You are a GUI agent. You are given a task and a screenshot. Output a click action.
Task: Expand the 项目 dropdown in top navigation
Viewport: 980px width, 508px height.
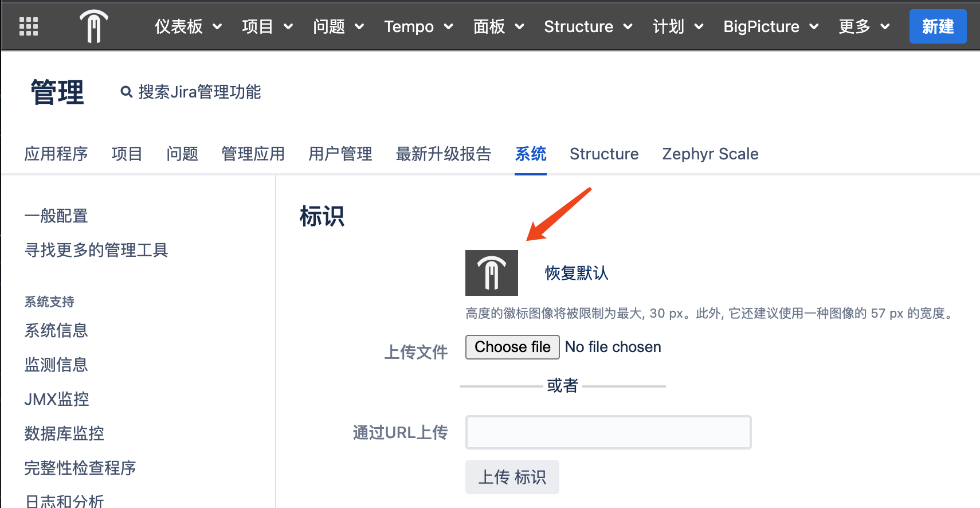pos(268,26)
